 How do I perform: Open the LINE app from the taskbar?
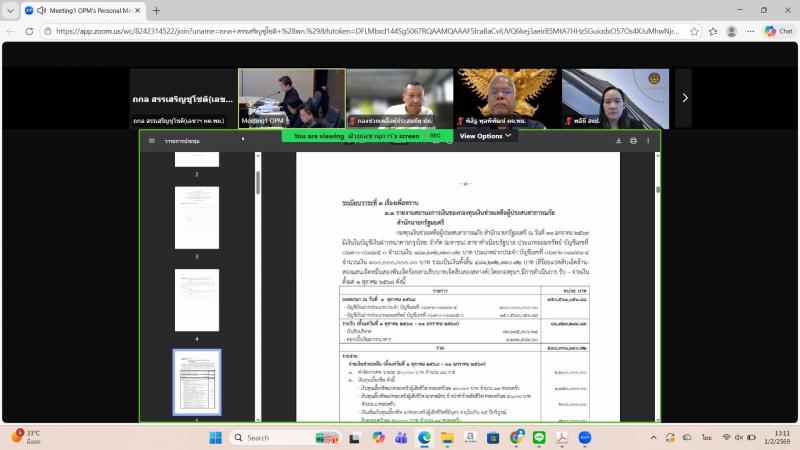coord(539,438)
